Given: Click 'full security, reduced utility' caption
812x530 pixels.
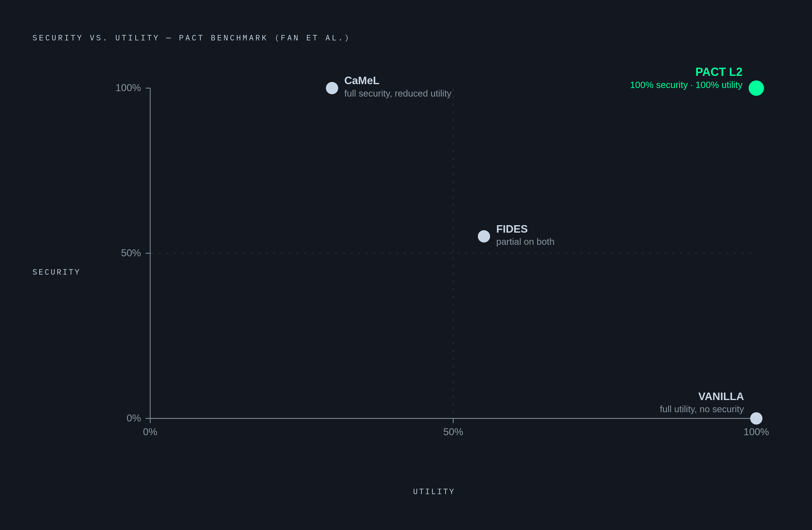Looking at the screenshot, I should point(398,93).
